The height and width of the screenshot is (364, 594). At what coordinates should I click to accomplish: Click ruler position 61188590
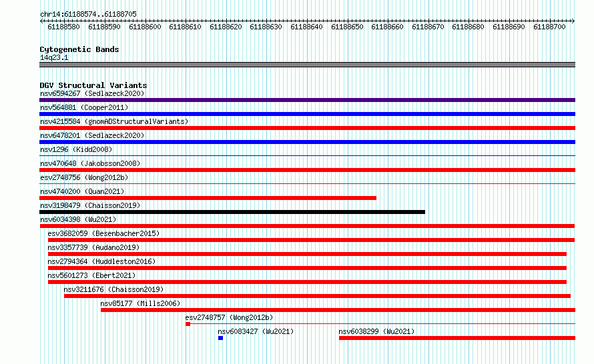[x=104, y=27]
